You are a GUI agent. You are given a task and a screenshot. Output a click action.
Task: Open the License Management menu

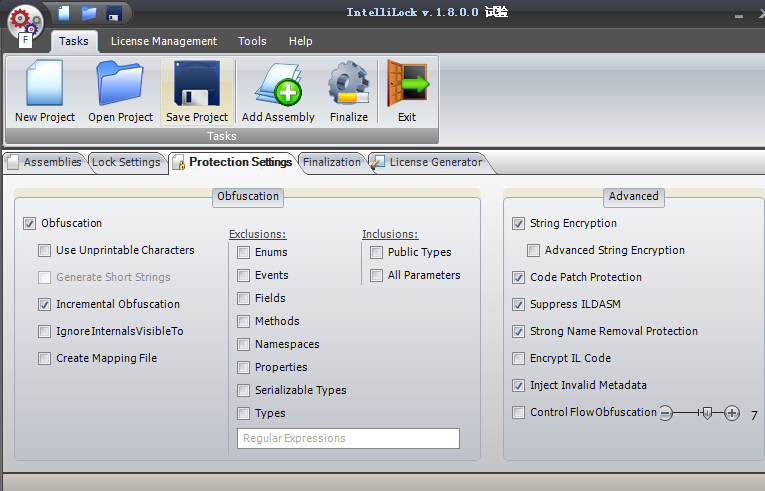click(164, 41)
